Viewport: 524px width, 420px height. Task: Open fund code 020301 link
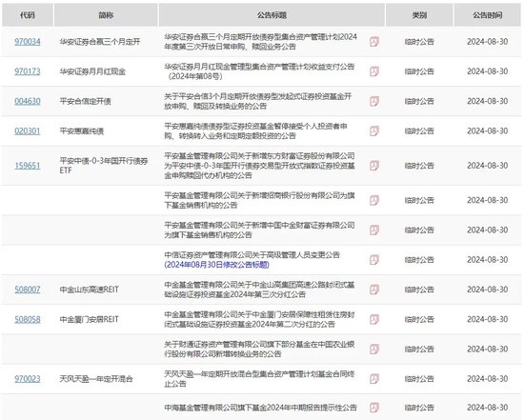[x=28, y=131]
